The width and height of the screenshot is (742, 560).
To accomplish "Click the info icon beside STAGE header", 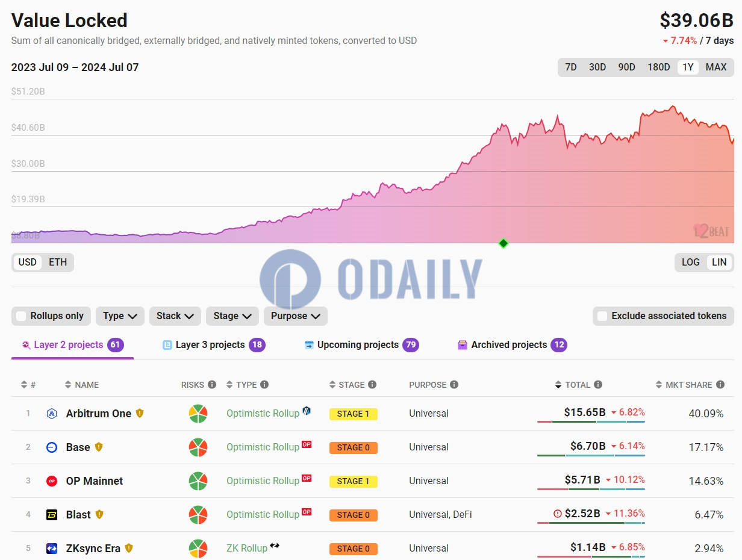I will tap(372, 385).
